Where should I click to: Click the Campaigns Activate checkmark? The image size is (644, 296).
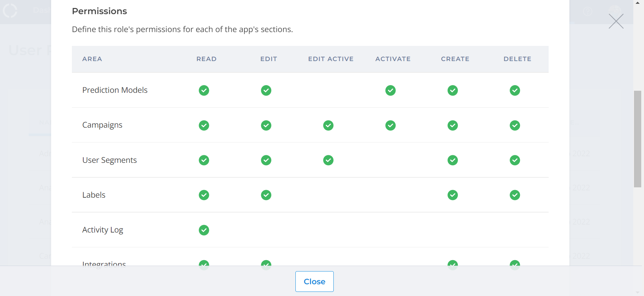(390, 125)
